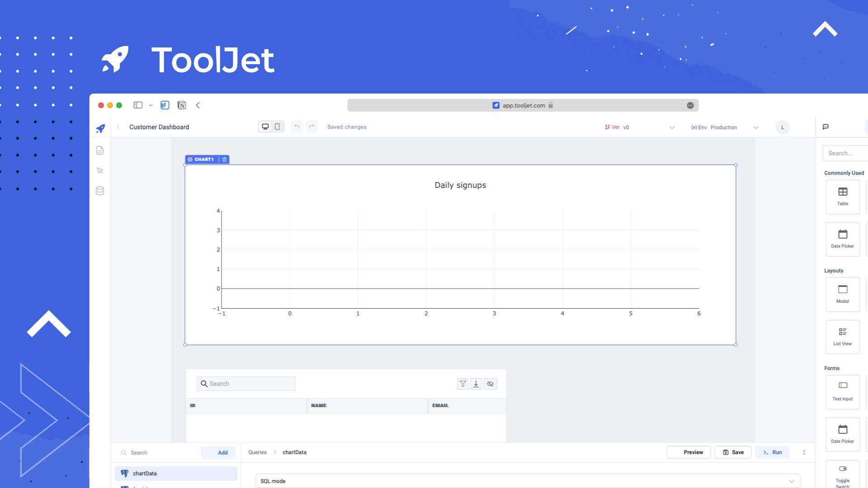Toggle the filter icon in data table
Viewport: 868px width, 488px height.
462,383
